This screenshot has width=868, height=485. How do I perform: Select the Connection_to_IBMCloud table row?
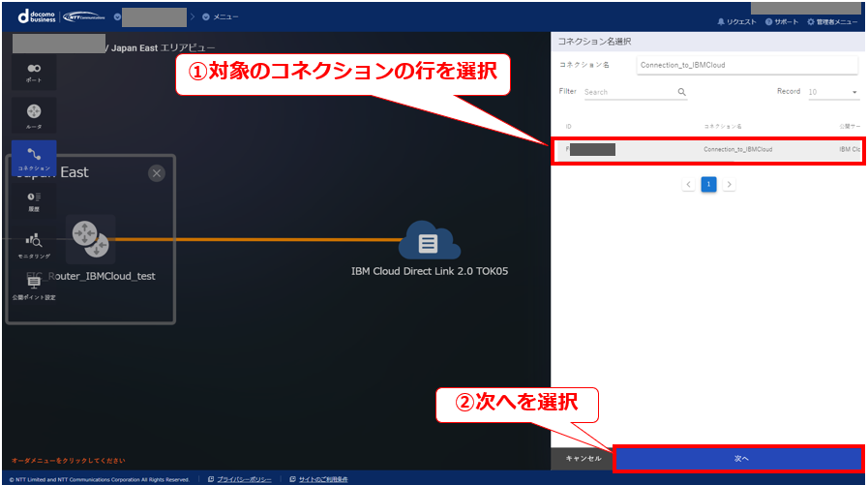[708, 150]
